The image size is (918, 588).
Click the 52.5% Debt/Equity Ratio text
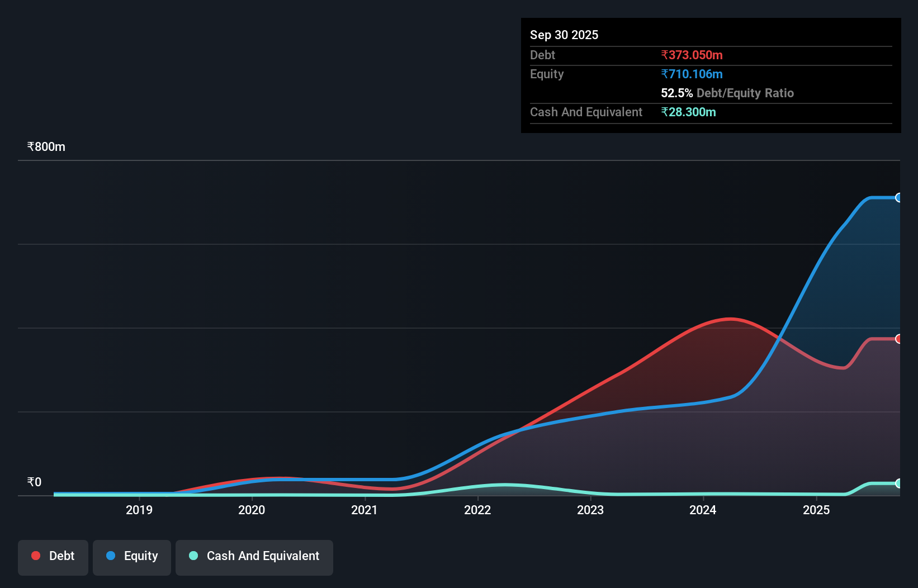click(x=727, y=93)
